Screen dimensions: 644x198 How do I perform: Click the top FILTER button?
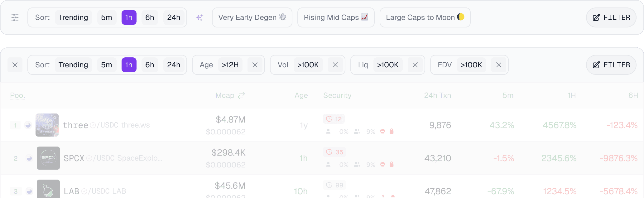tap(611, 17)
